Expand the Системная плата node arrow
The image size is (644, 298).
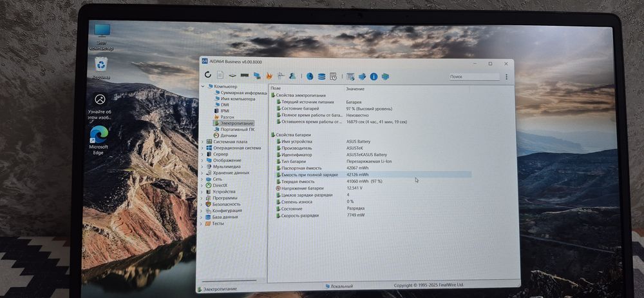point(202,142)
